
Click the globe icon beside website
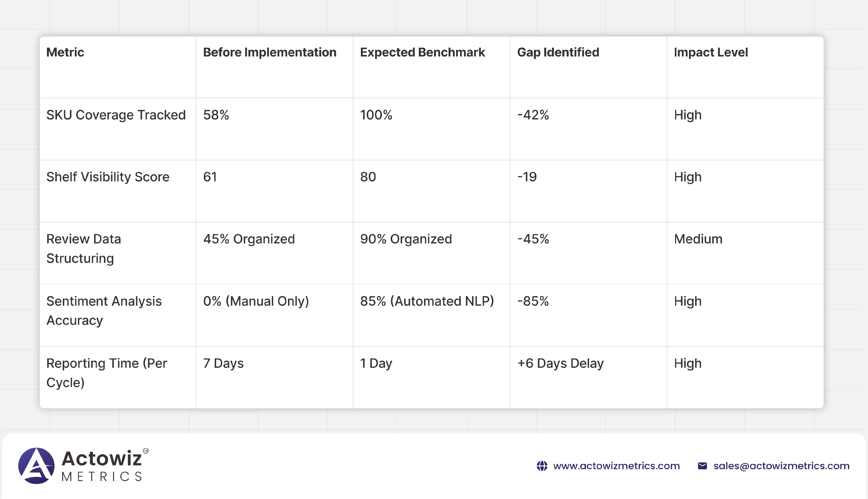(x=542, y=466)
